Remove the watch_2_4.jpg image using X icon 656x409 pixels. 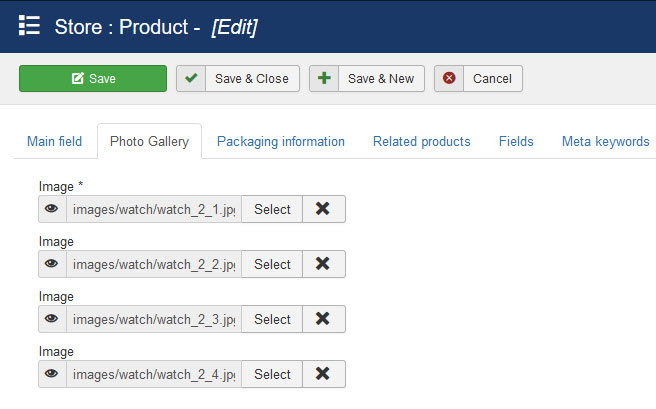[x=323, y=374]
